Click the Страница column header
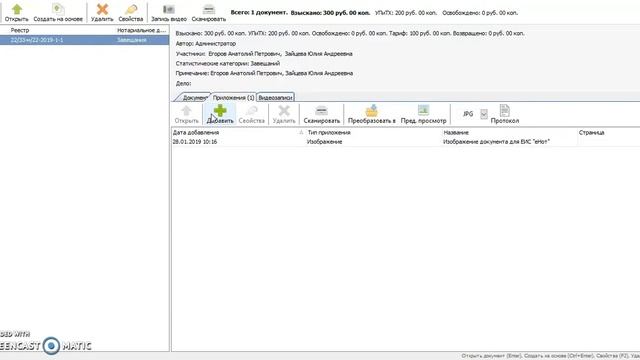640x360 pixels. tap(591, 133)
